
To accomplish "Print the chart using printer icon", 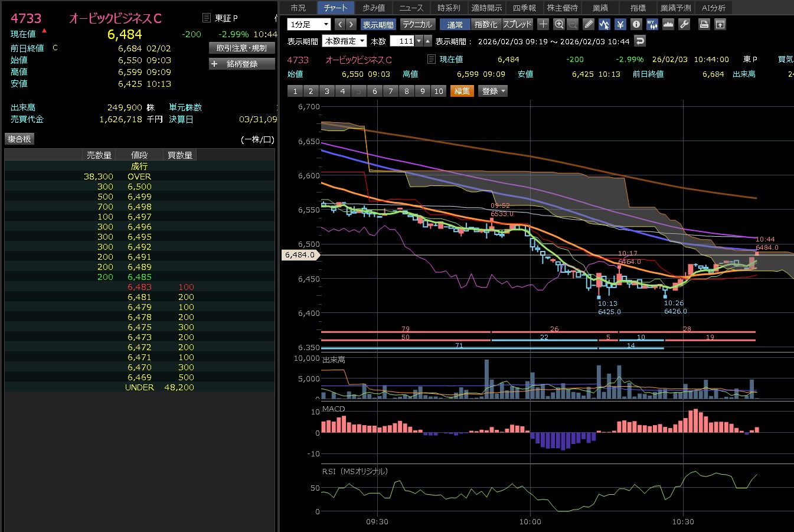I will (704, 24).
